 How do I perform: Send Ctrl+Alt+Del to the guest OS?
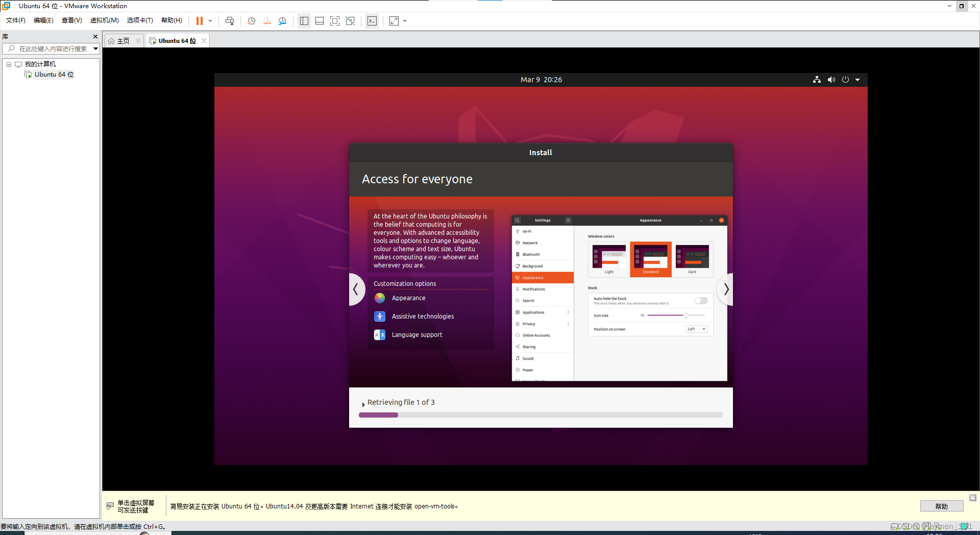point(230,21)
